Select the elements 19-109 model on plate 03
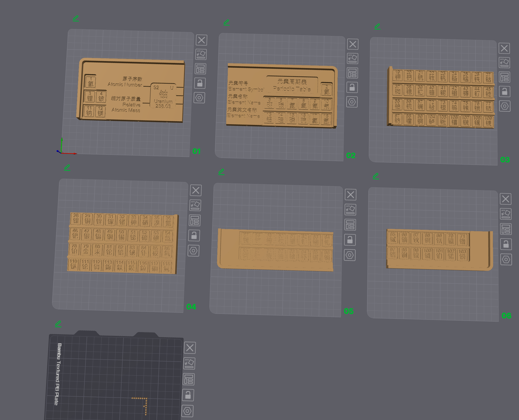The image size is (519, 420). [441, 98]
